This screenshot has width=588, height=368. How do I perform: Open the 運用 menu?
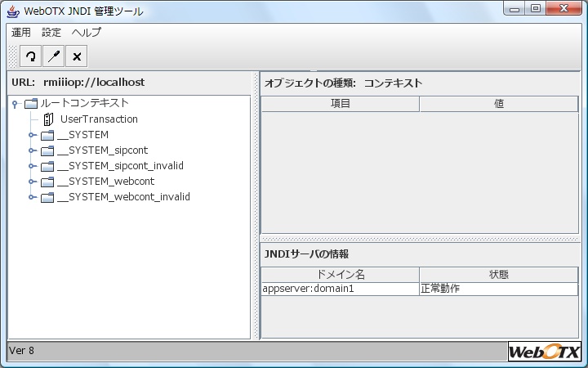point(21,32)
